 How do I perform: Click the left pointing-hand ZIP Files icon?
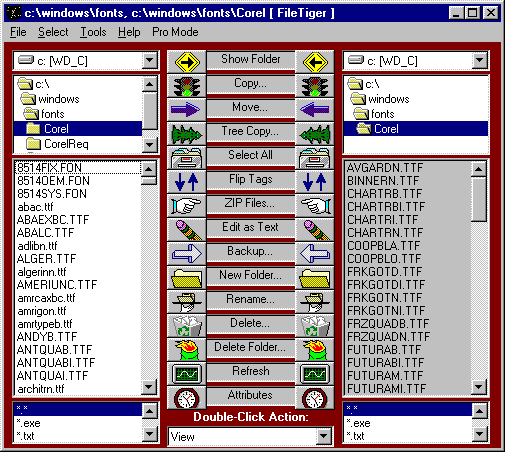click(187, 206)
